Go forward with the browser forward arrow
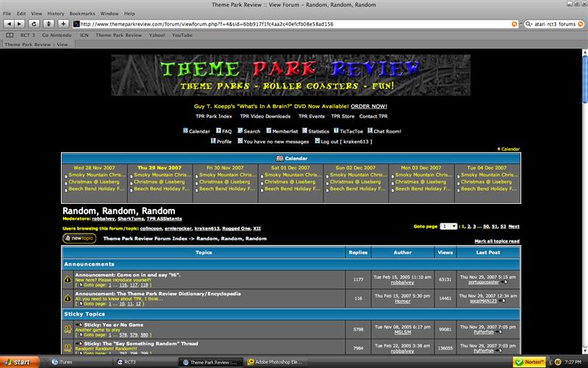The width and height of the screenshot is (588, 368). point(20,24)
